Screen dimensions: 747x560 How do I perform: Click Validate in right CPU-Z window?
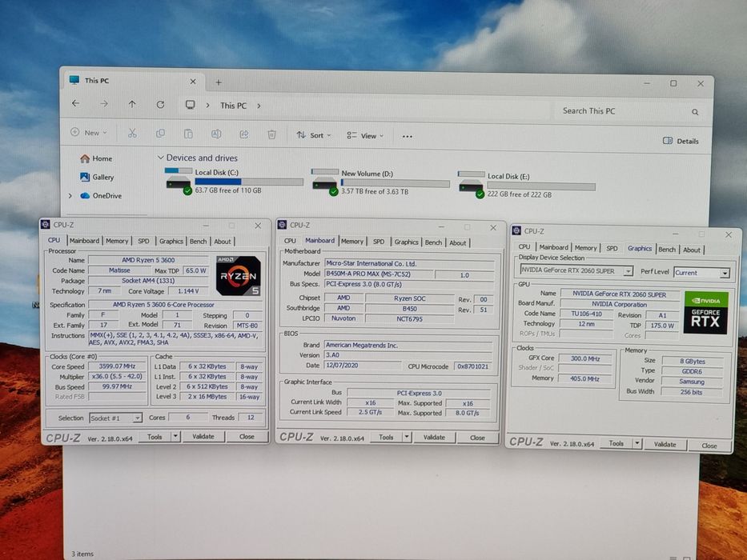tap(665, 444)
